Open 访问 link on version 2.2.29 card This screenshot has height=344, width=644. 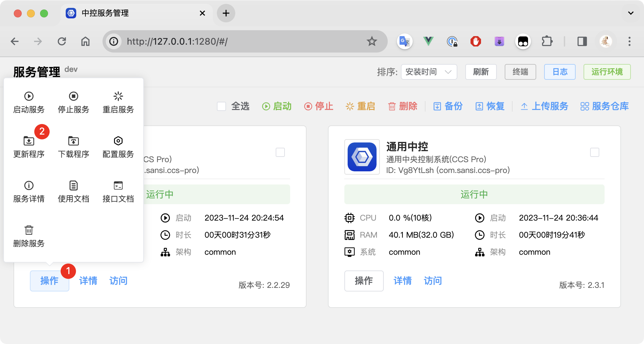[119, 281]
